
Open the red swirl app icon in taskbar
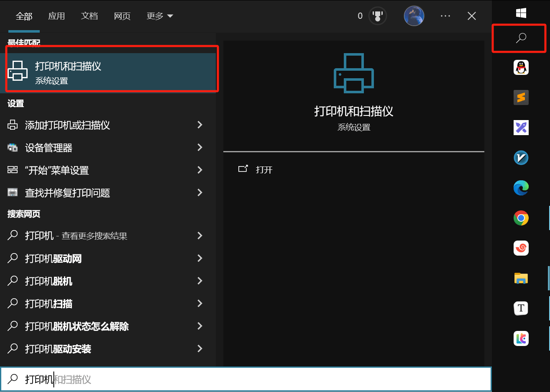point(521,248)
